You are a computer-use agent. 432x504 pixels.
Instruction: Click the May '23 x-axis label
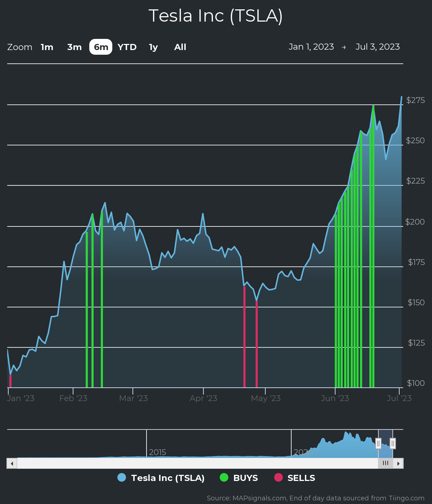[266, 398]
